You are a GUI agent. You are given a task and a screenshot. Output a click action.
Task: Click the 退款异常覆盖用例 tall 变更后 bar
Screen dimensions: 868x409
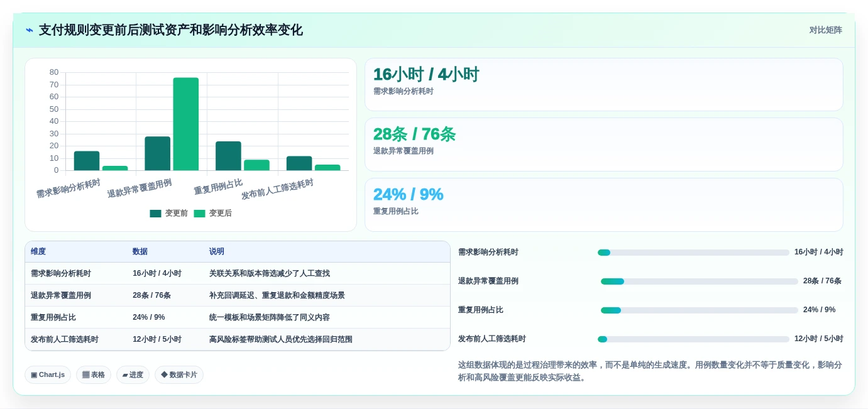pos(186,124)
